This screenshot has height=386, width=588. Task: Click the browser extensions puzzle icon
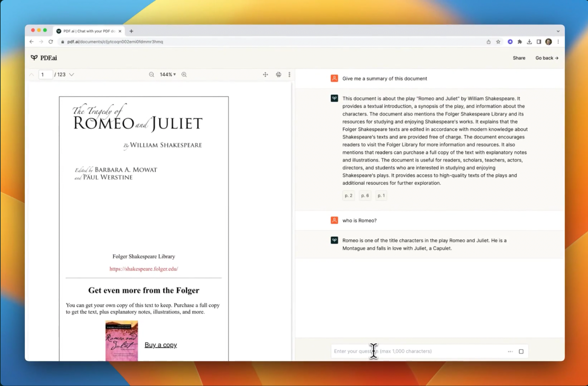tap(520, 42)
